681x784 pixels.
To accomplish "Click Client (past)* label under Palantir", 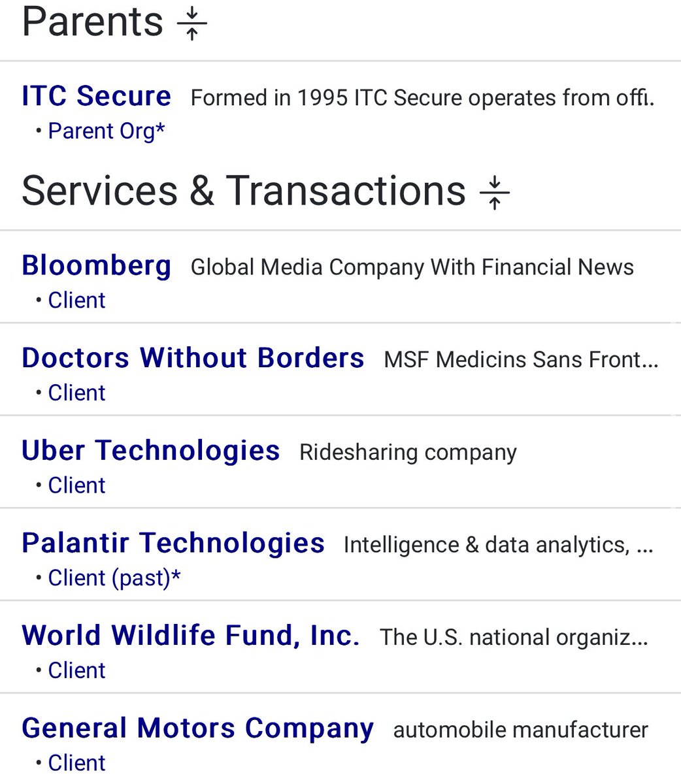I will pyautogui.click(x=114, y=578).
